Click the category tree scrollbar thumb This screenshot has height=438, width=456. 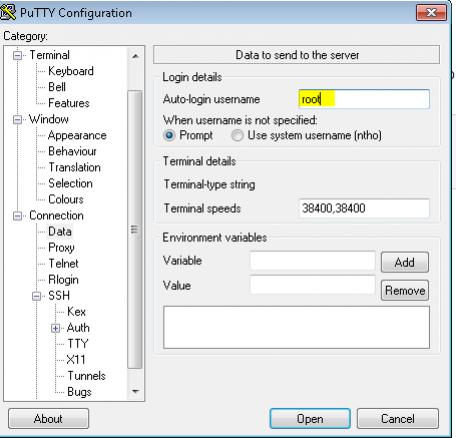(x=135, y=229)
